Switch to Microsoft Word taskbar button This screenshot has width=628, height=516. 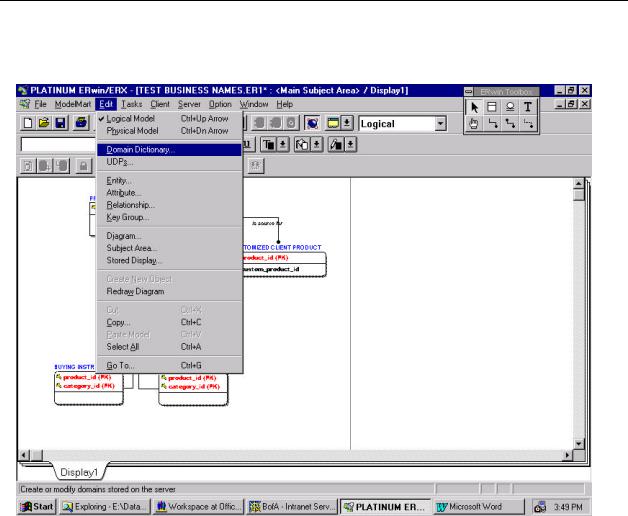click(479, 507)
